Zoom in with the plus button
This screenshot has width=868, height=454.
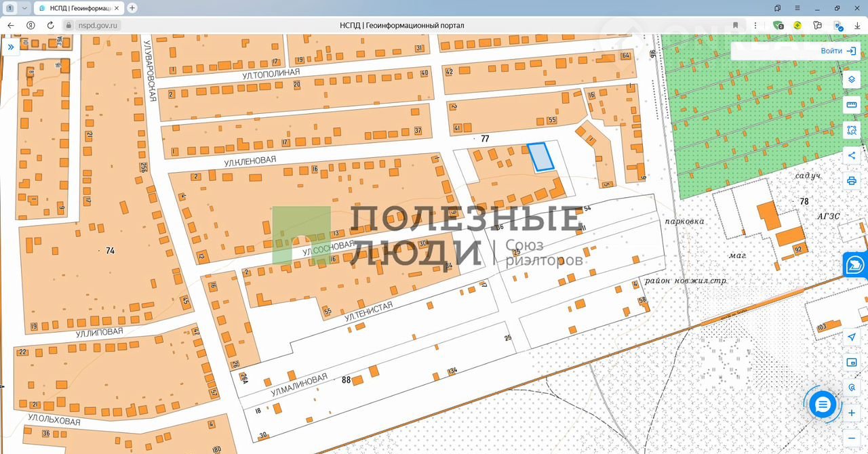[852, 413]
